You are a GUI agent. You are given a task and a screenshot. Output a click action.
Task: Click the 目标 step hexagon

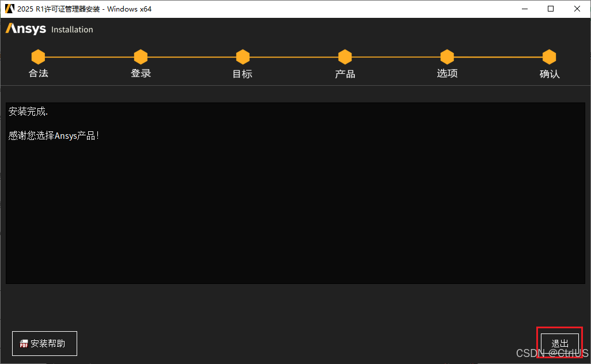tap(243, 57)
